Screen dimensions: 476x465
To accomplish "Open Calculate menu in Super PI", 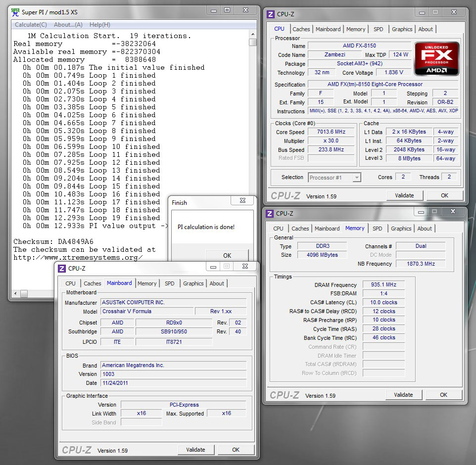I will click(x=31, y=25).
